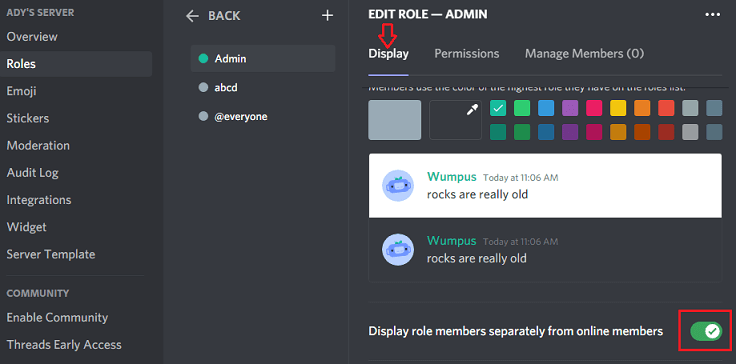Choose the default gray color swatch
Image resolution: width=736 pixels, height=364 pixels.
coord(395,120)
